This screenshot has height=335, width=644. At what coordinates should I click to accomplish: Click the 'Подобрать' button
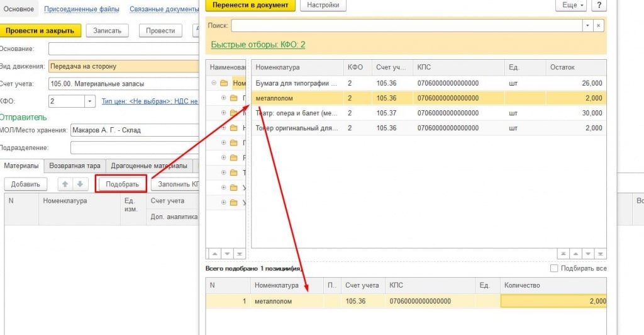point(122,184)
